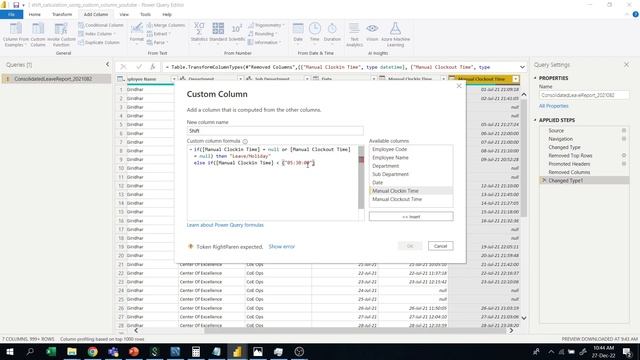Click the Duplicate Column command

coord(99,42)
